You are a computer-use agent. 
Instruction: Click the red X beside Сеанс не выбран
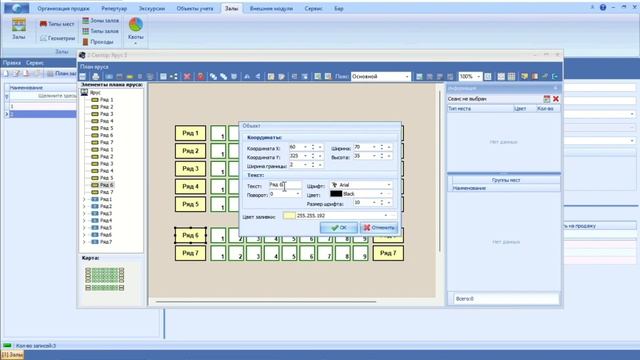pyautogui.click(x=556, y=99)
